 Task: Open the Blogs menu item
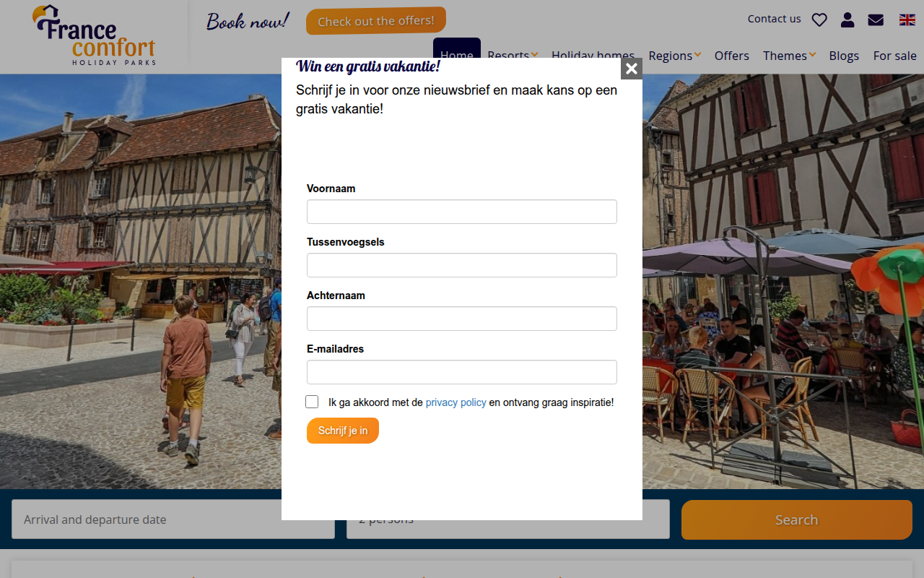(x=844, y=56)
